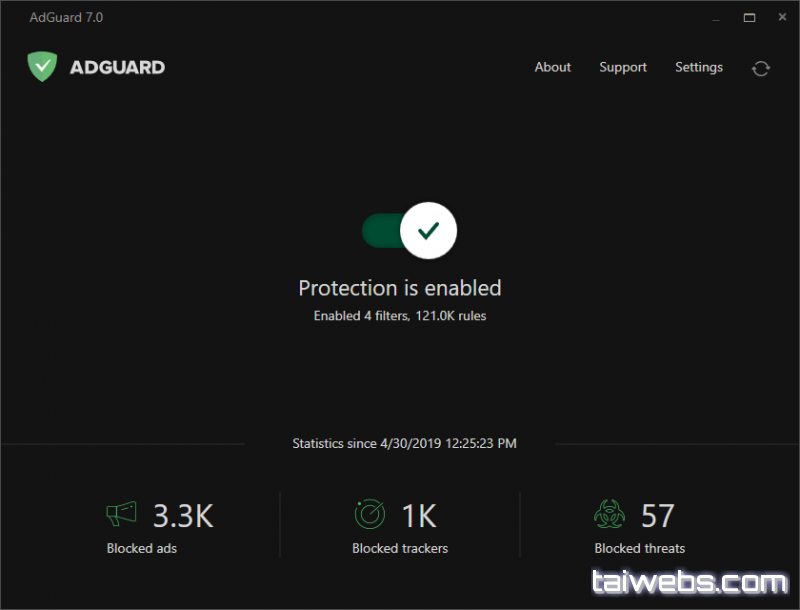The width and height of the screenshot is (800, 610).
Task: Click the 3.3K blocked ads count
Action: coord(183,516)
